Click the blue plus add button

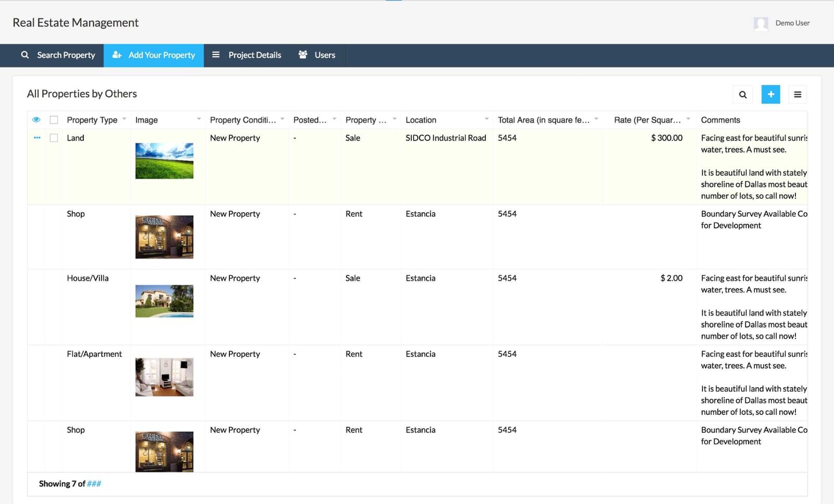click(770, 94)
